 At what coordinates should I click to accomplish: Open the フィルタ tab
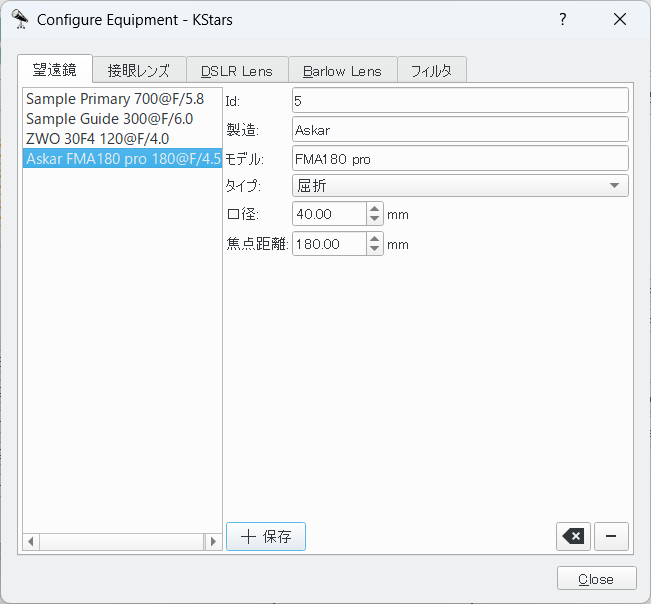click(431, 71)
